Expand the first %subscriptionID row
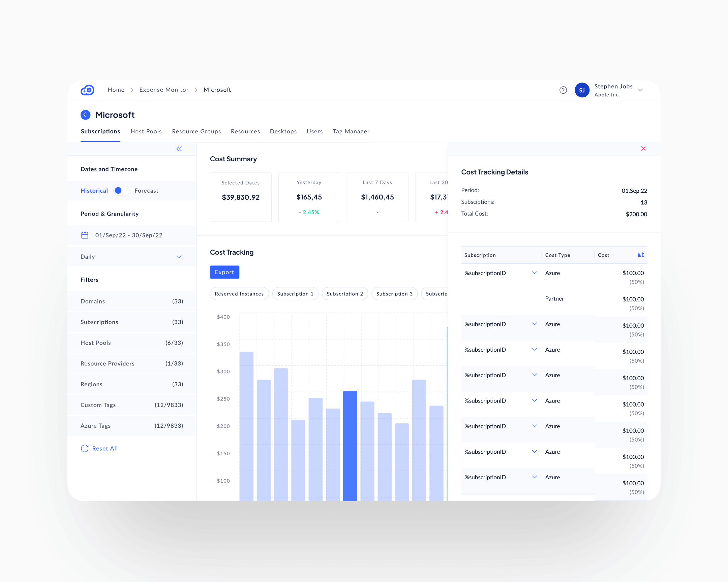 click(534, 273)
